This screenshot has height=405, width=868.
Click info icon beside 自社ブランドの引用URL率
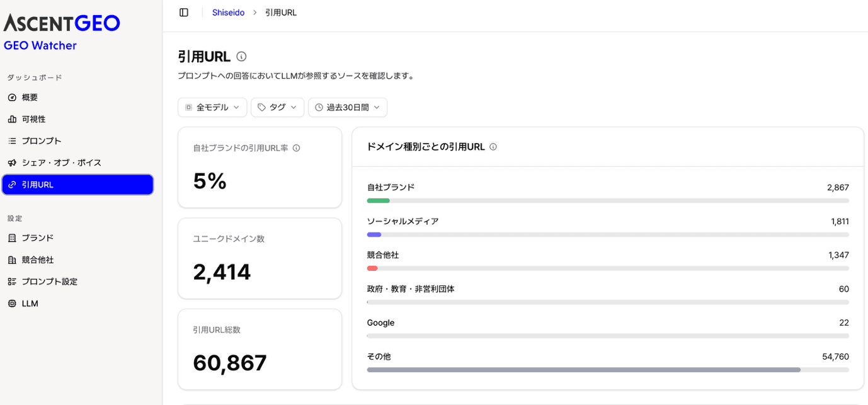[296, 148]
